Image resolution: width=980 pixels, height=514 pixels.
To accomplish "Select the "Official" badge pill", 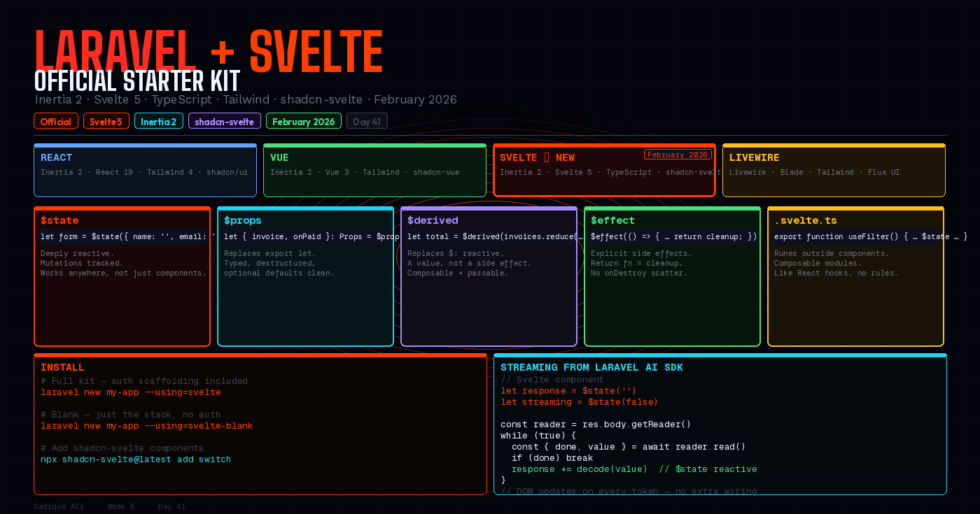I will pyautogui.click(x=55, y=120).
